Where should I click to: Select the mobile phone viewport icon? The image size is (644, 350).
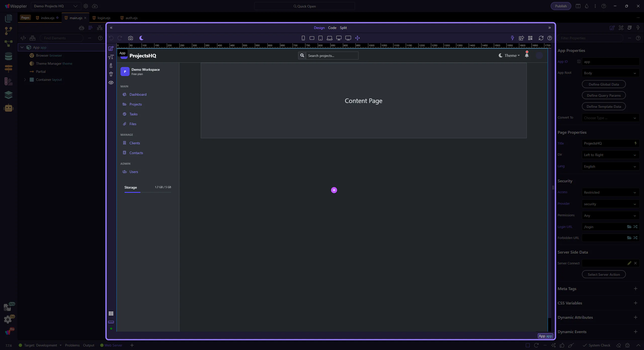click(x=303, y=38)
